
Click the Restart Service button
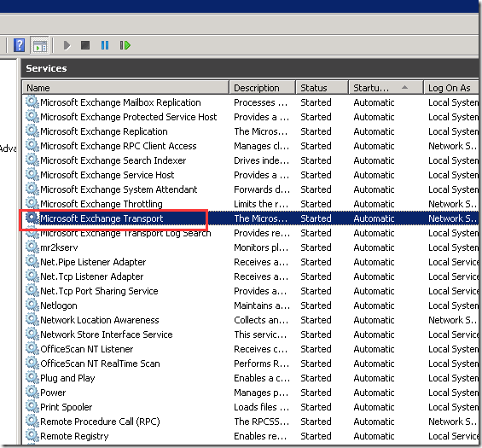point(125,45)
